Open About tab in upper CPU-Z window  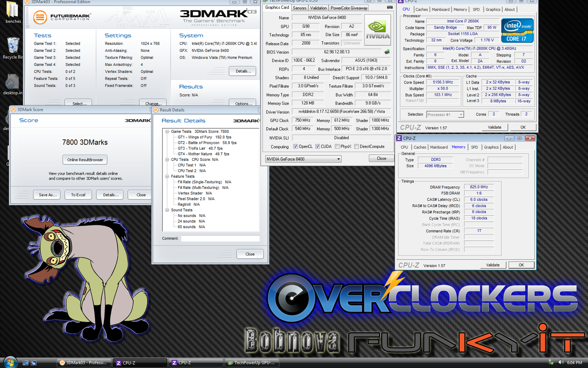[x=509, y=10]
